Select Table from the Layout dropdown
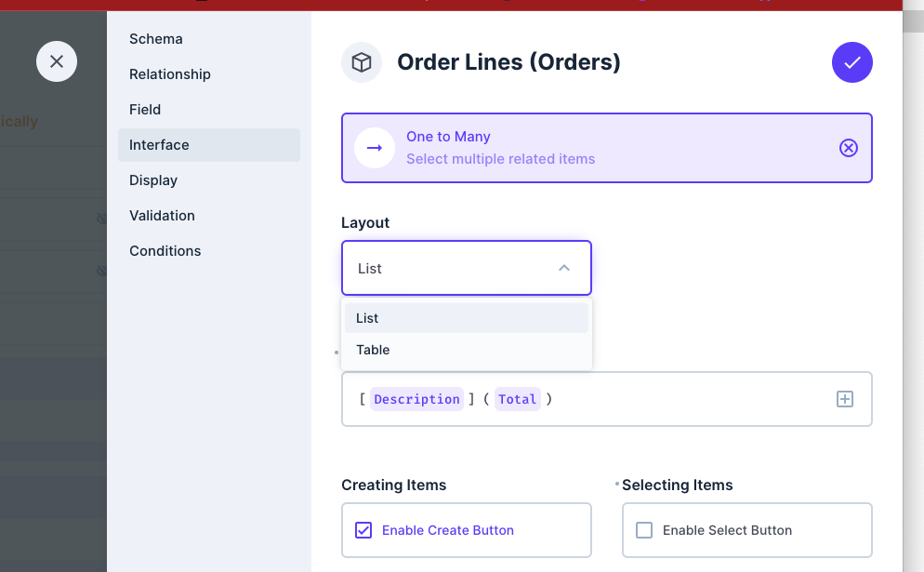The image size is (924, 572). tap(372, 350)
